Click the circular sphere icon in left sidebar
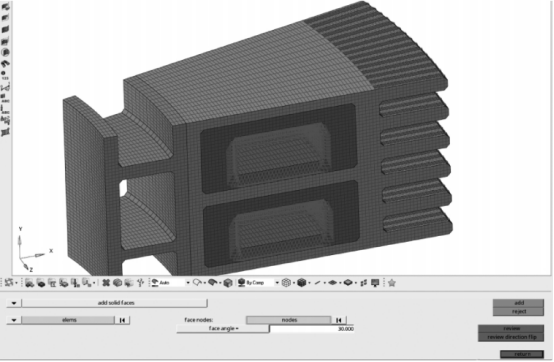Screen dimensions: 554x362 5,52
